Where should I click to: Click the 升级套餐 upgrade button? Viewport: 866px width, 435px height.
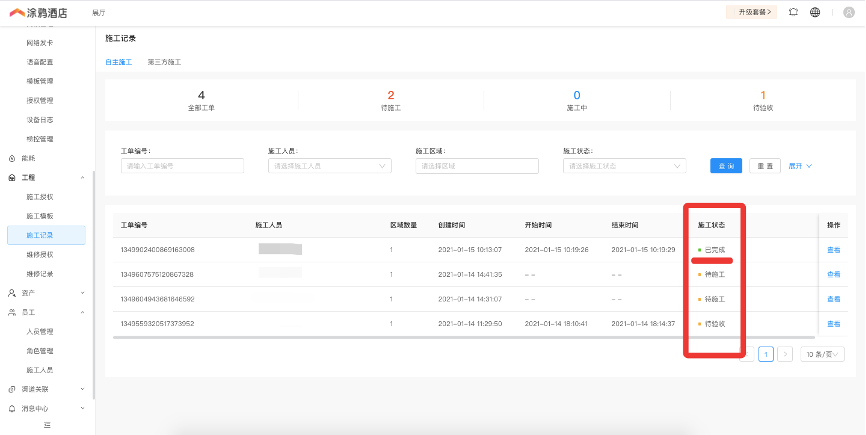751,12
